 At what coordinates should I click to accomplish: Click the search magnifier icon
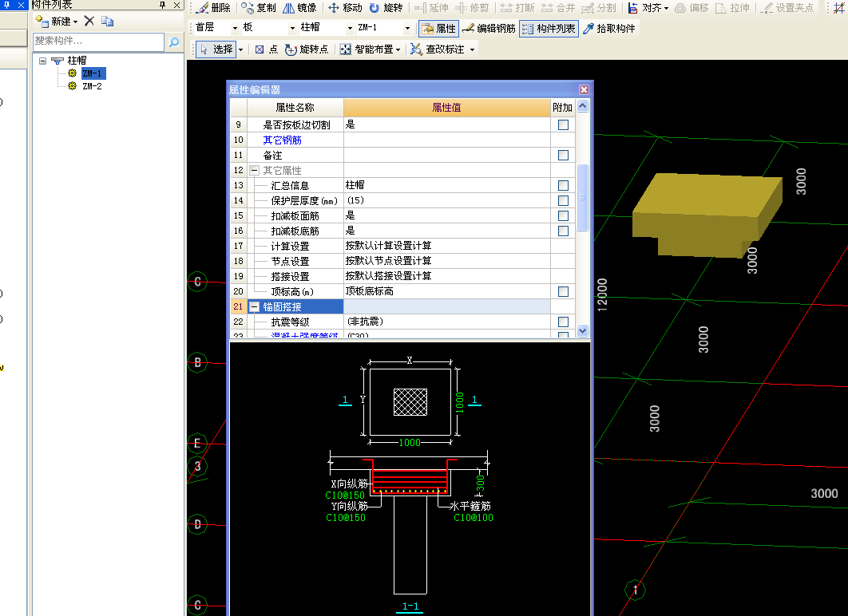click(174, 41)
